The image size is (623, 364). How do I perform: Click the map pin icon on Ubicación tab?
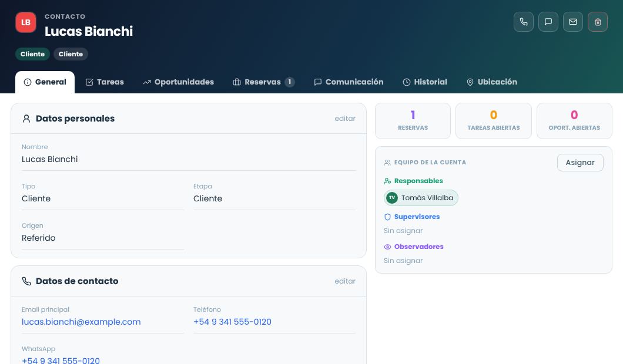point(470,83)
